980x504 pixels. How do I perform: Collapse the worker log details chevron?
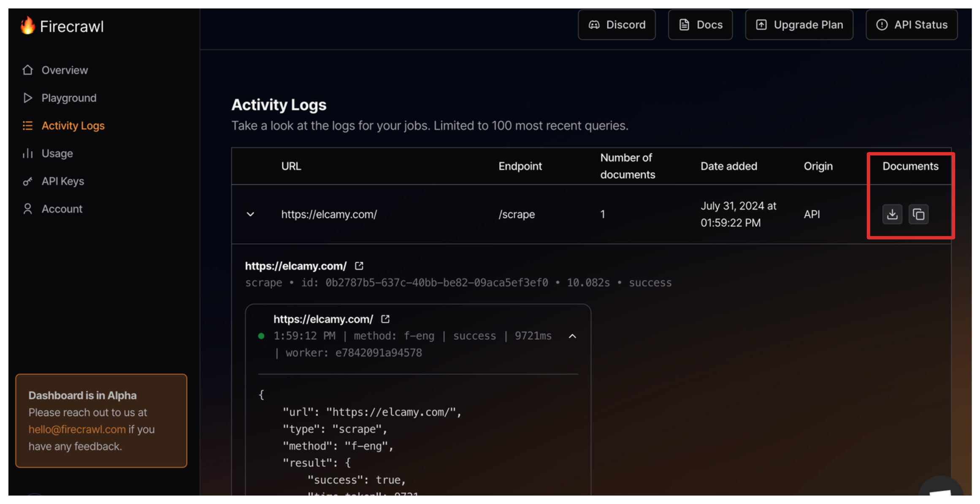pyautogui.click(x=572, y=336)
